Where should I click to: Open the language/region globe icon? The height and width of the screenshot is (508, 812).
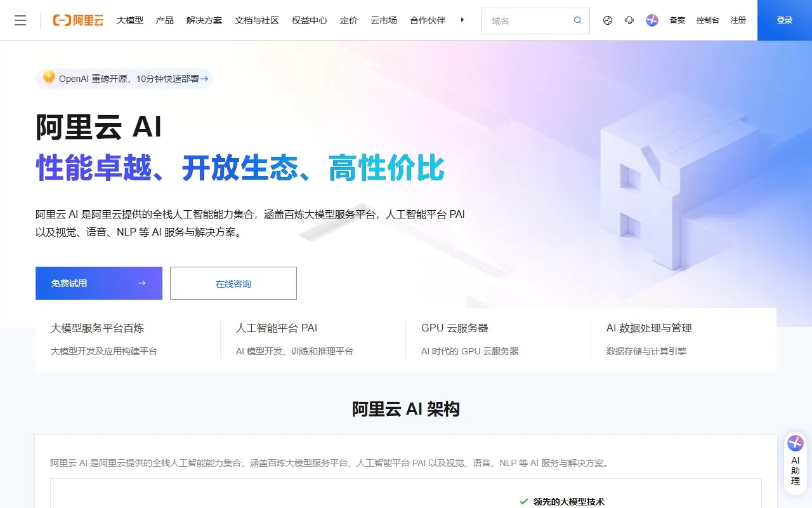pos(607,20)
